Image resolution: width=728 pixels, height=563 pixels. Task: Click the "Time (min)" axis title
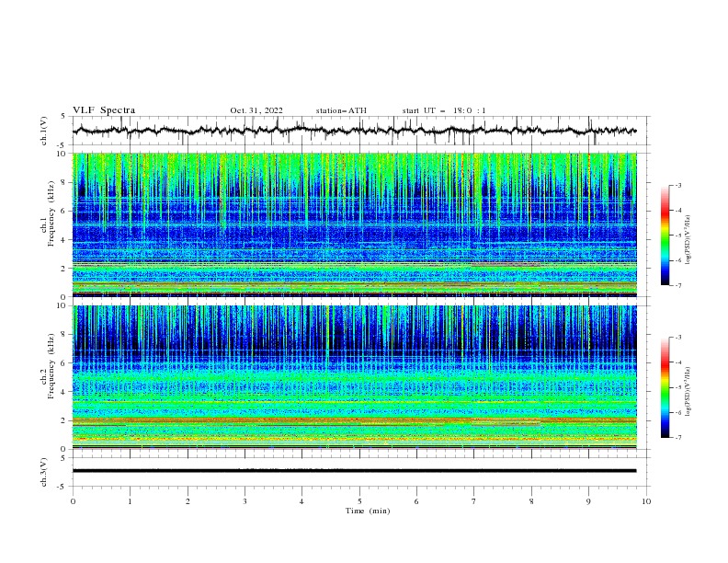click(x=368, y=511)
